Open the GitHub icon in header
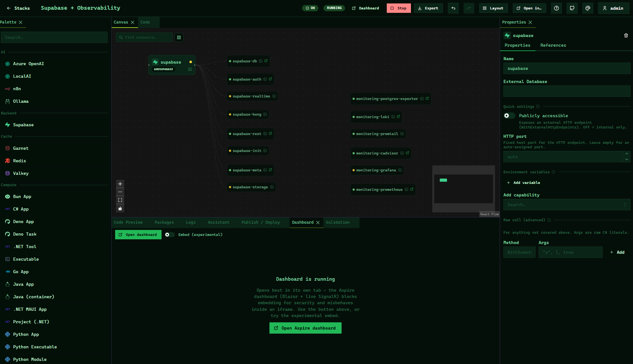The height and width of the screenshot is (364, 633). coord(572,8)
